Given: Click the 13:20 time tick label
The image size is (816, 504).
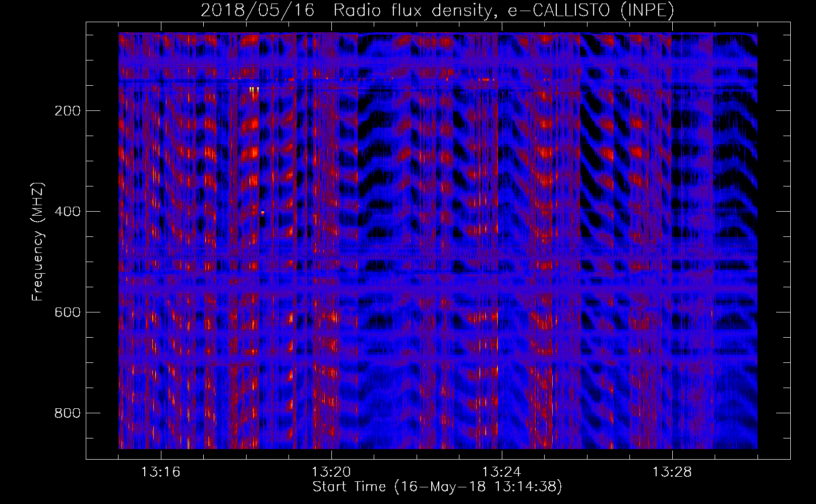Looking at the screenshot, I should coord(331,472).
